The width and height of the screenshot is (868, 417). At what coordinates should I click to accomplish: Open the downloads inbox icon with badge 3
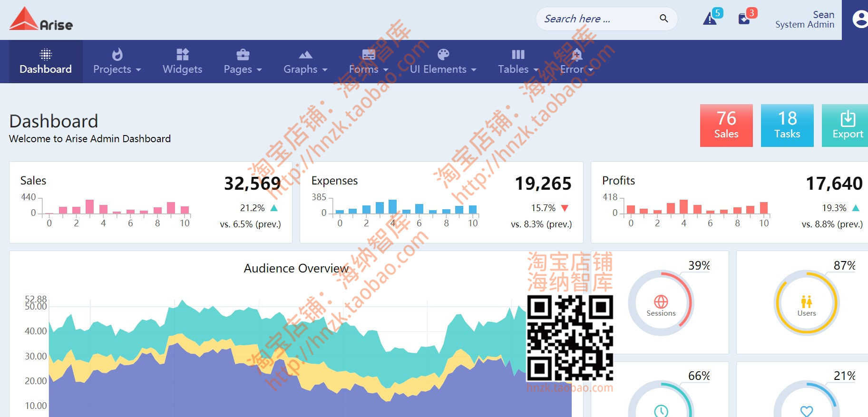744,19
